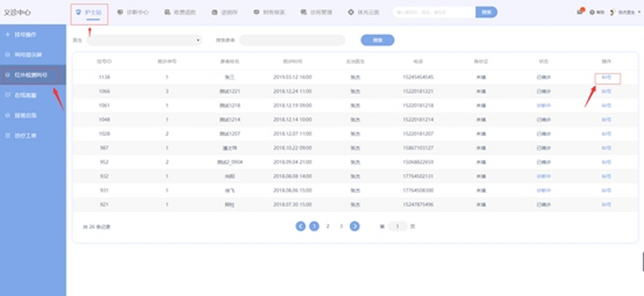Open 挂号操作 in the sidebar

tap(33, 35)
